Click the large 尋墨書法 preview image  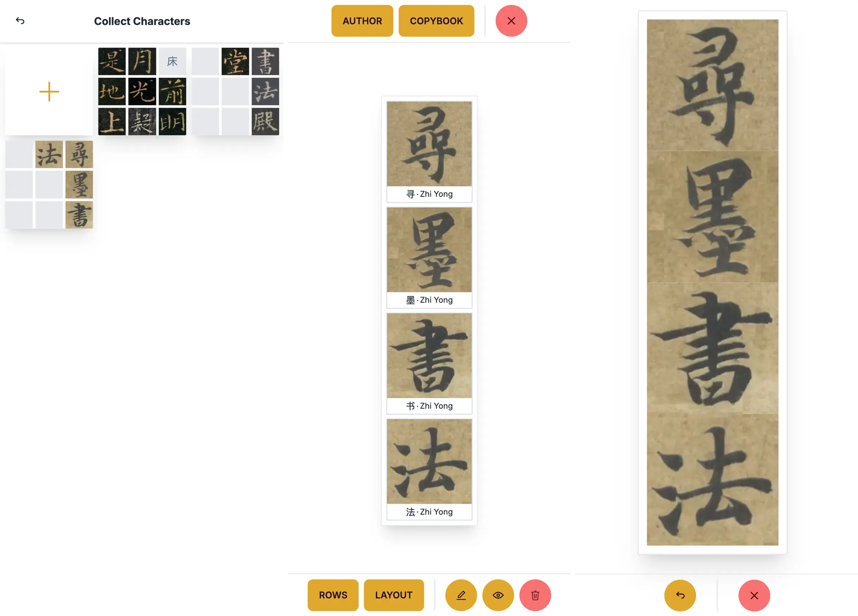pyautogui.click(x=712, y=282)
